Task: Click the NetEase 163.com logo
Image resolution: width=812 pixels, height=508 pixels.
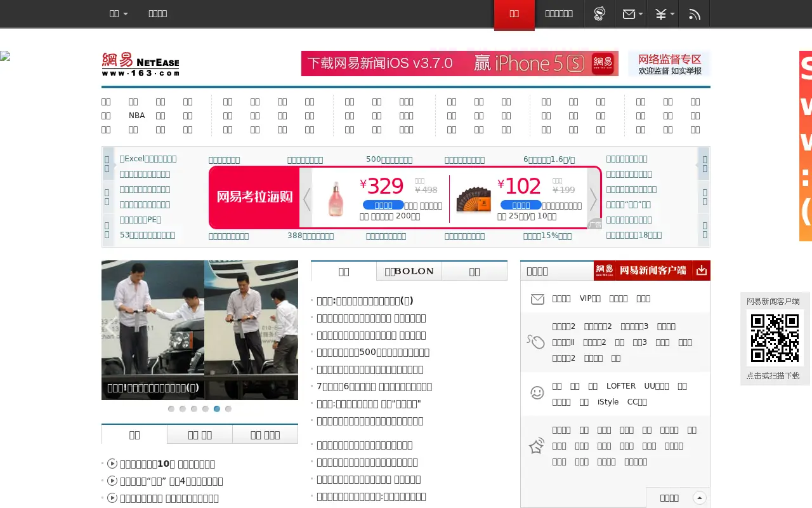Action: pyautogui.click(x=140, y=64)
